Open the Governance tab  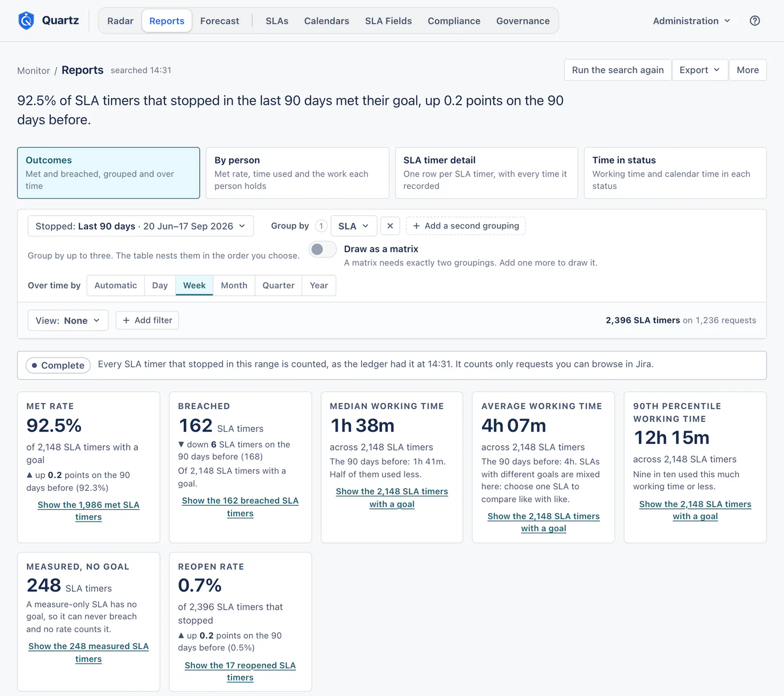pos(523,21)
